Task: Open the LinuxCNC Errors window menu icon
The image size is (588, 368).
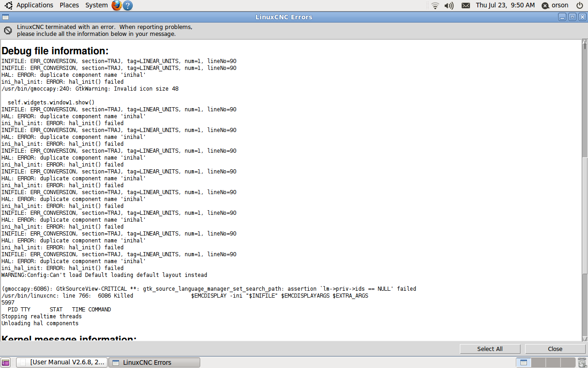Action: [5, 17]
